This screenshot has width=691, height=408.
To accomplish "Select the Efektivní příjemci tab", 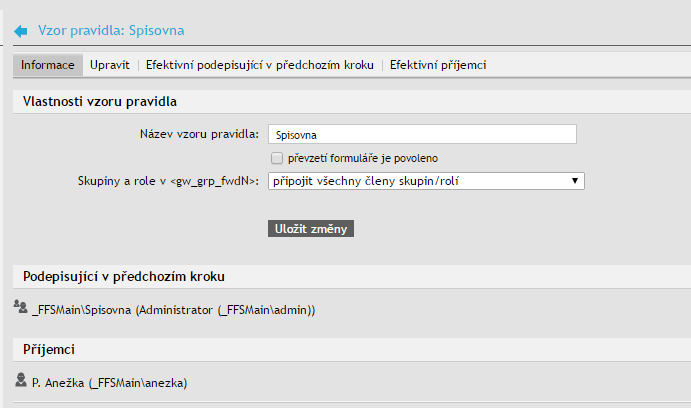I will (x=438, y=65).
